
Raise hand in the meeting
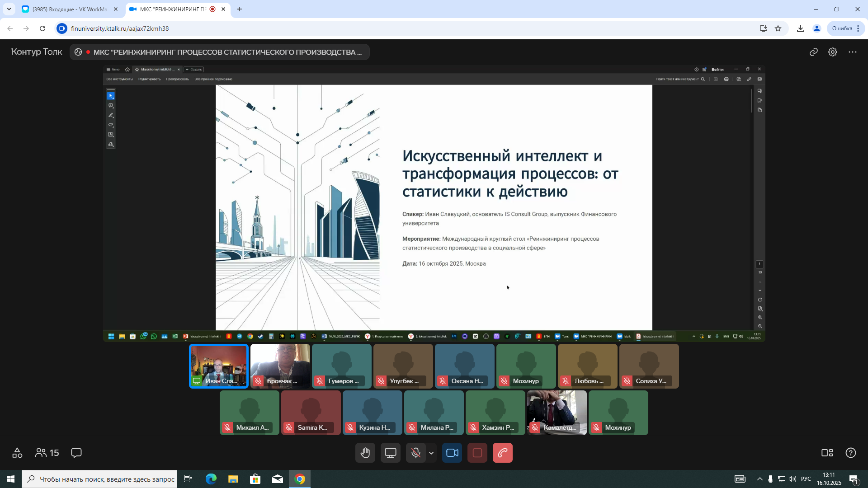pyautogui.click(x=365, y=453)
